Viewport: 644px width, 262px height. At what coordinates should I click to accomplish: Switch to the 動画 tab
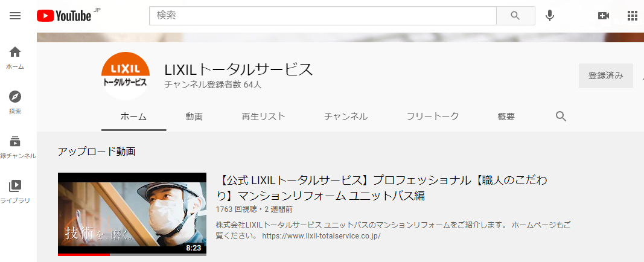(x=194, y=117)
